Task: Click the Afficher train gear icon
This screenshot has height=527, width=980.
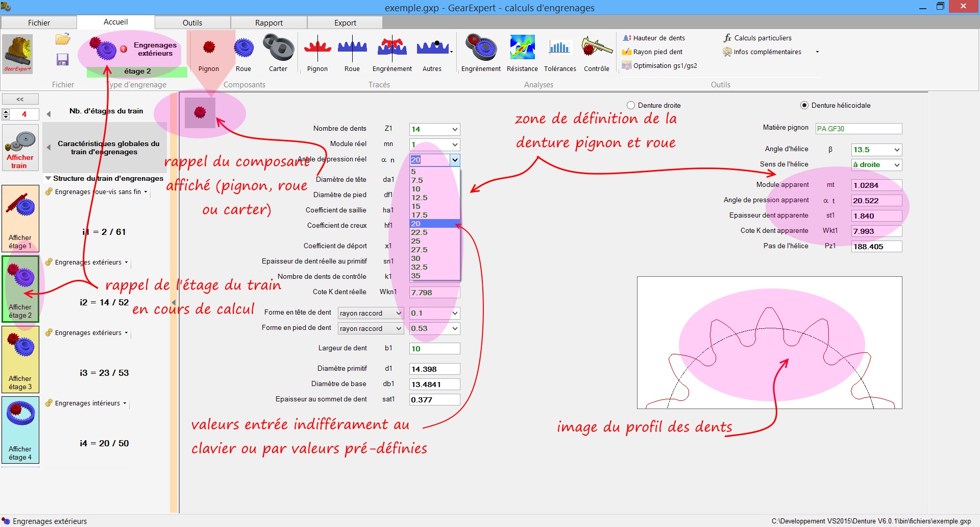Action: (20, 148)
